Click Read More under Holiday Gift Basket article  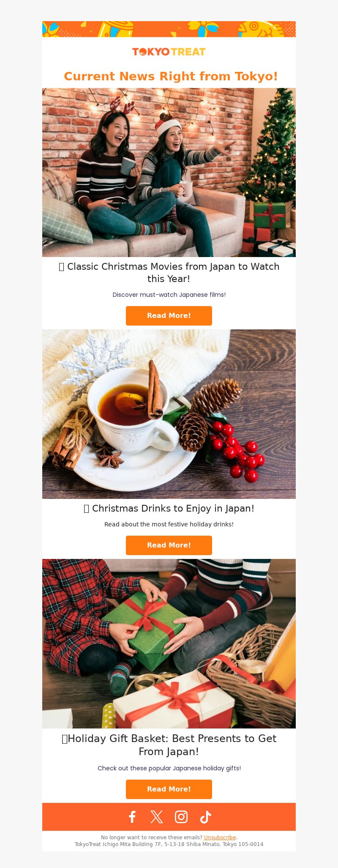(169, 789)
